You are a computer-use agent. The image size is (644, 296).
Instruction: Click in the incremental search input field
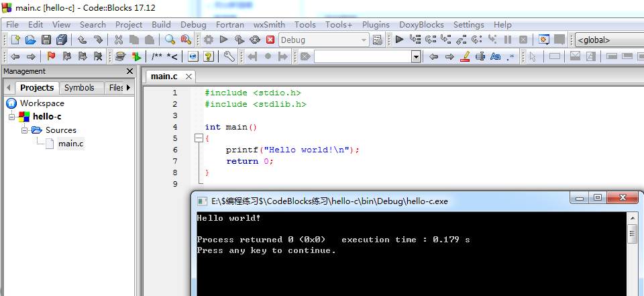[x=363, y=56]
